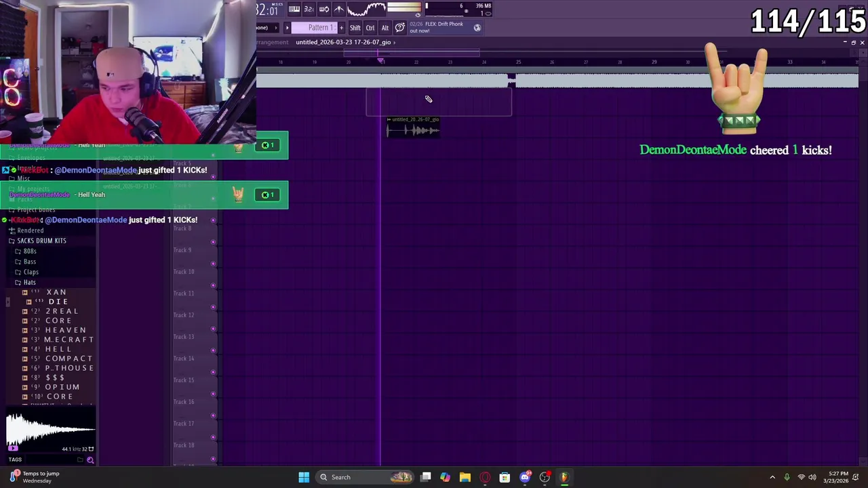
Task: Select the 2REAL hat sample
Action: click(62, 311)
